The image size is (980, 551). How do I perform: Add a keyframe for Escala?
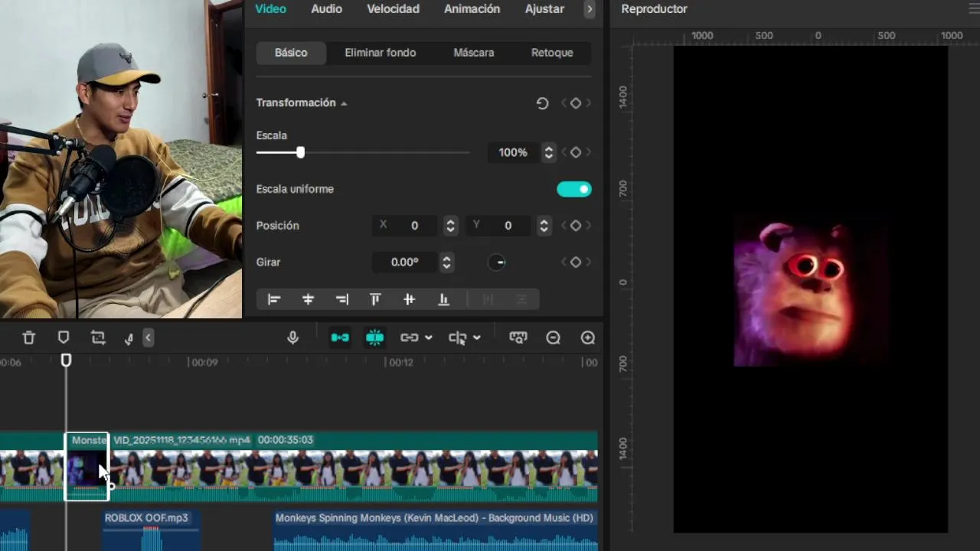[x=576, y=152]
